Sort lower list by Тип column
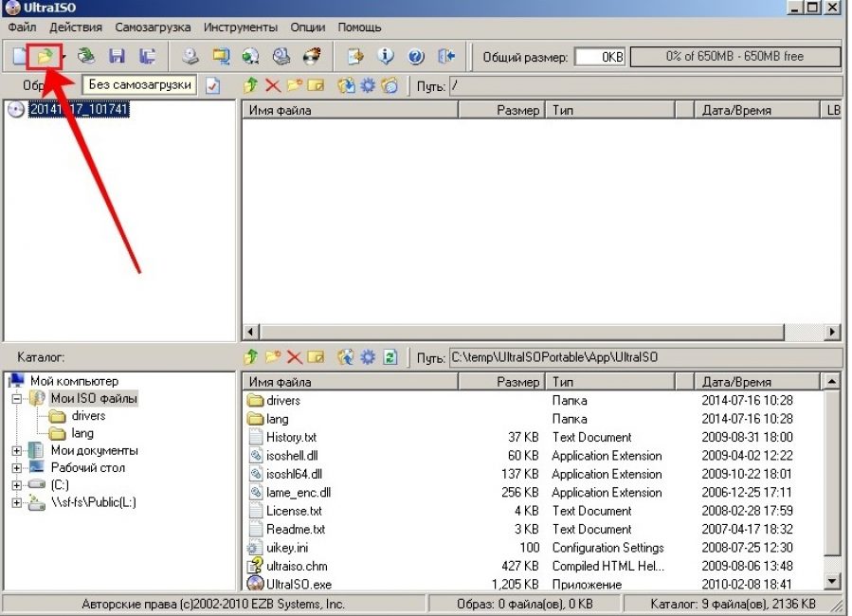The image size is (852, 616). (x=610, y=382)
